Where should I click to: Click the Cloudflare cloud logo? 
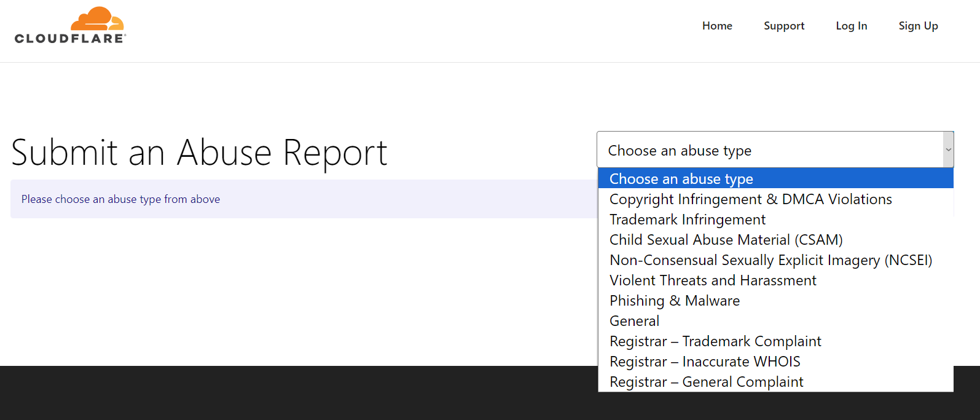[70, 26]
